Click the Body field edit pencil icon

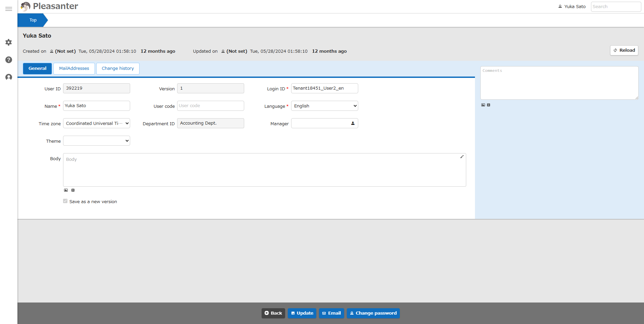point(462,157)
